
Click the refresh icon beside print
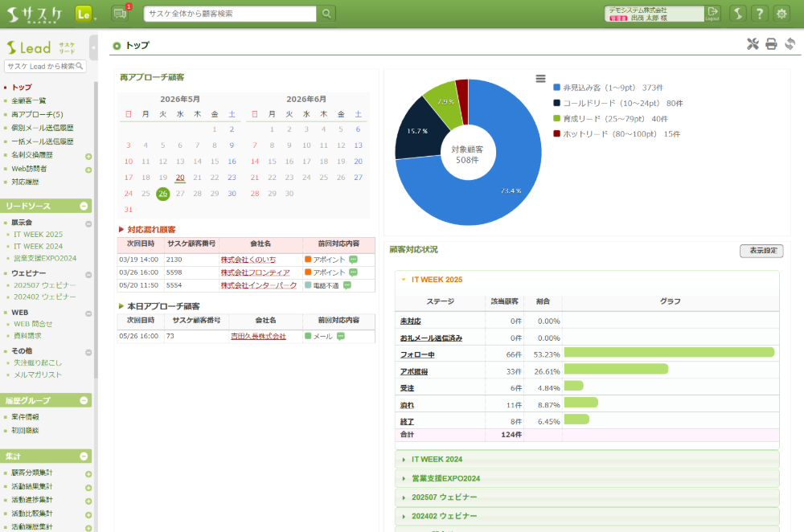coord(790,44)
